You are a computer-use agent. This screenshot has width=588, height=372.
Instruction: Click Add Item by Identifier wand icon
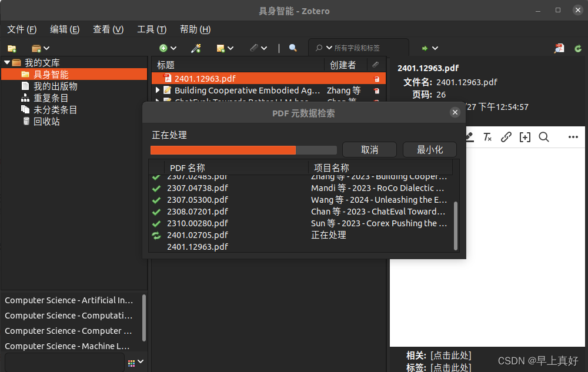point(196,48)
